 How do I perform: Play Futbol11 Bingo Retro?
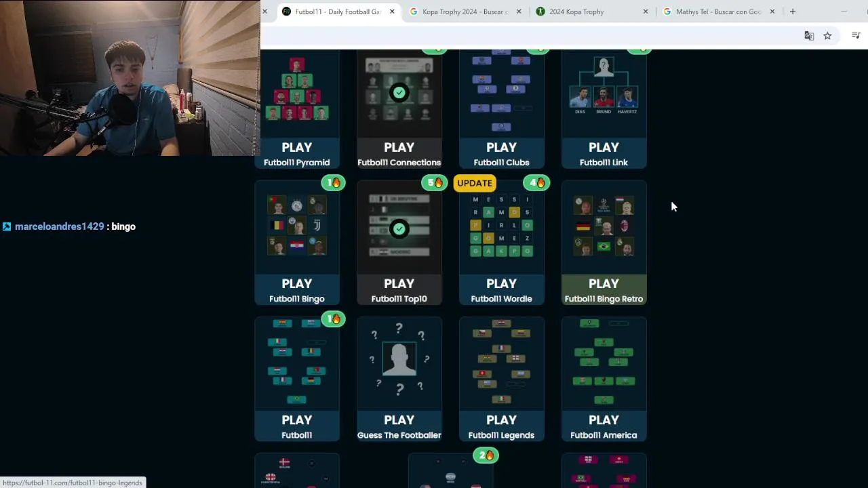(604, 290)
